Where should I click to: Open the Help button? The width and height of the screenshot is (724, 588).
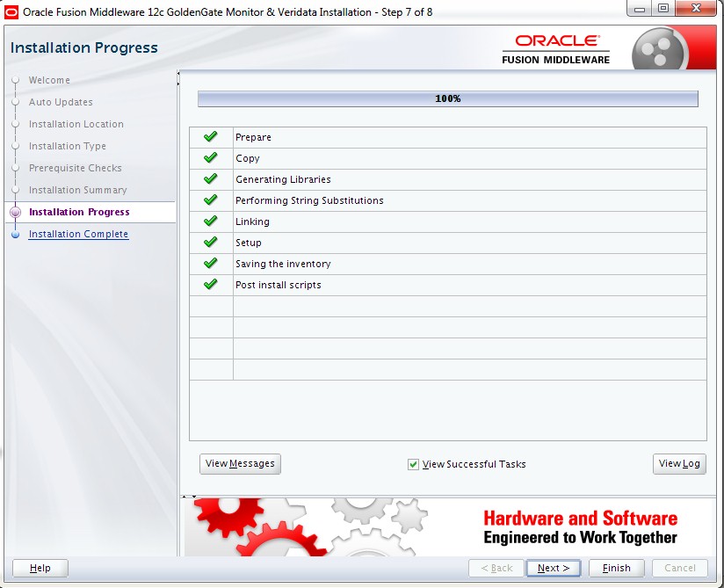coord(40,568)
